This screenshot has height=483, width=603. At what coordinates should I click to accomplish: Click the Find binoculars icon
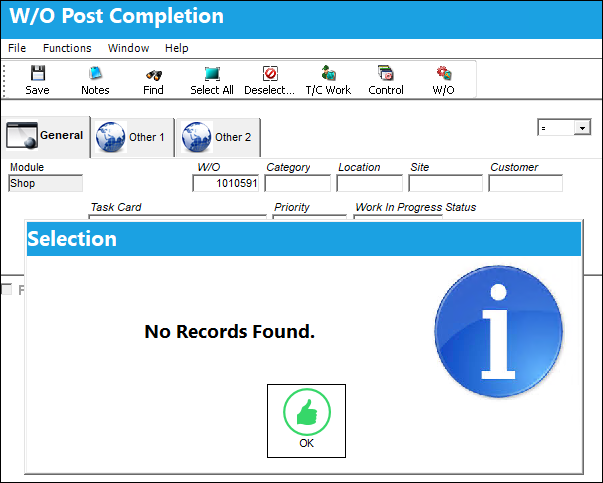tap(153, 74)
